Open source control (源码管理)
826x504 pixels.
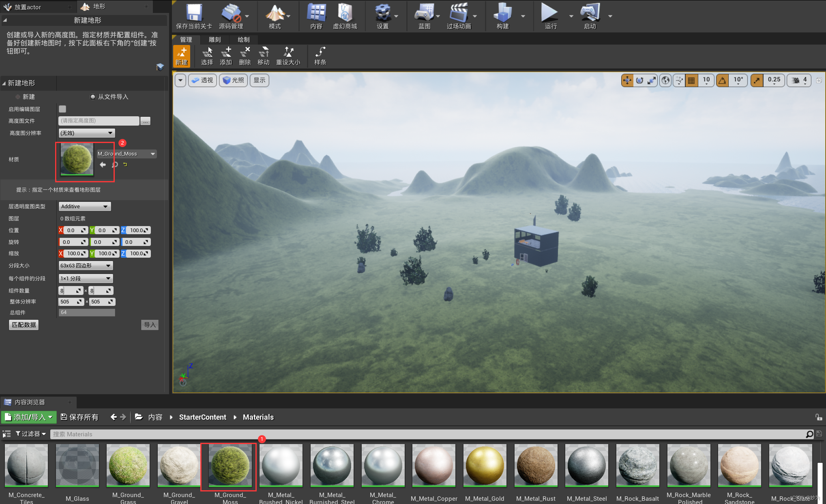[x=231, y=16]
